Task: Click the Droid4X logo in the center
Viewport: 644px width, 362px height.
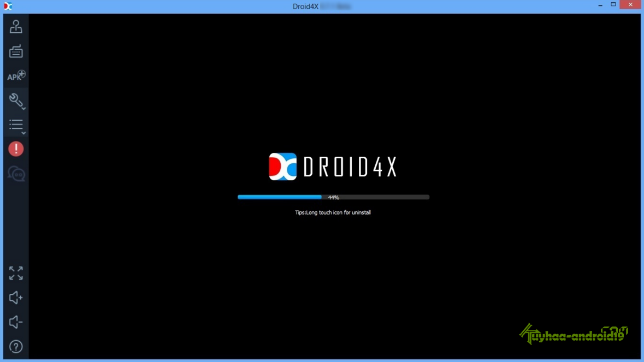Action: pyautogui.click(x=333, y=167)
